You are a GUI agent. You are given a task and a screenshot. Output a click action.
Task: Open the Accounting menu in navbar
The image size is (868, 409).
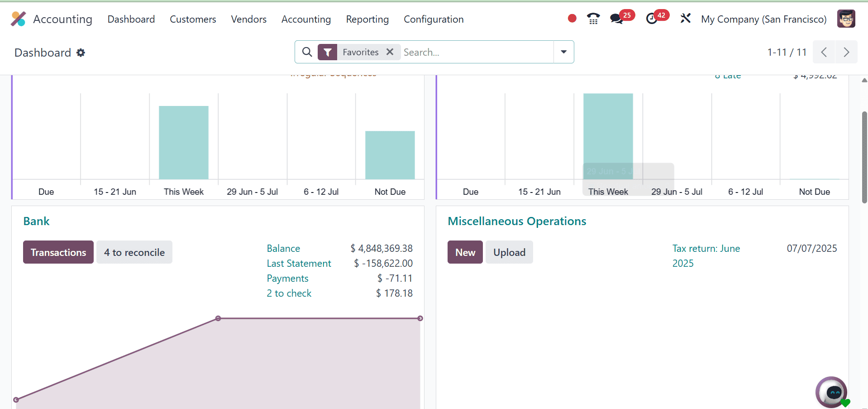tap(306, 19)
